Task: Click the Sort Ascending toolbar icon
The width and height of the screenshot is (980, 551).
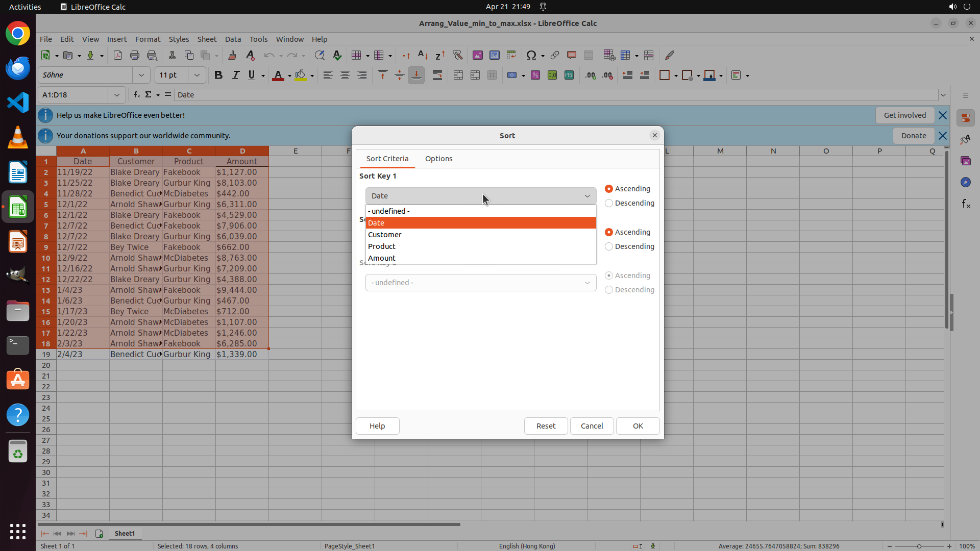Action: 423,55
